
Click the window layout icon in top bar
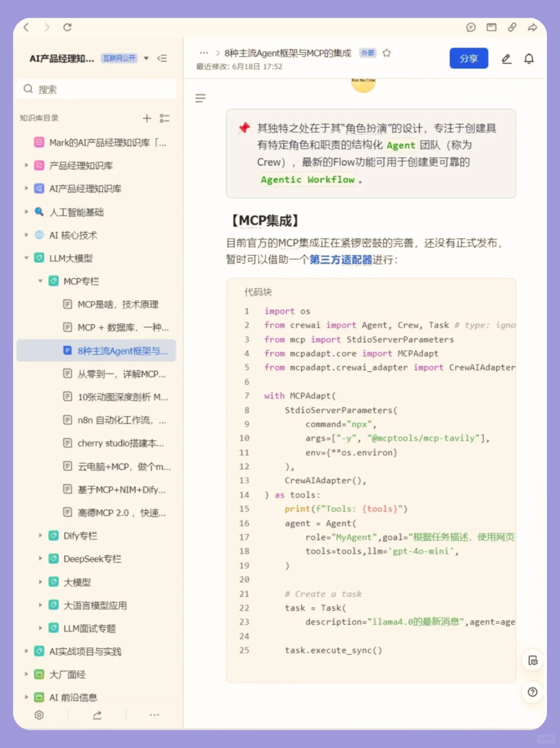492,27
